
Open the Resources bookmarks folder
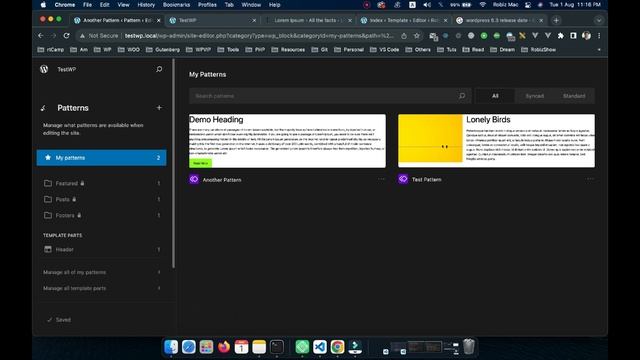(x=288, y=49)
